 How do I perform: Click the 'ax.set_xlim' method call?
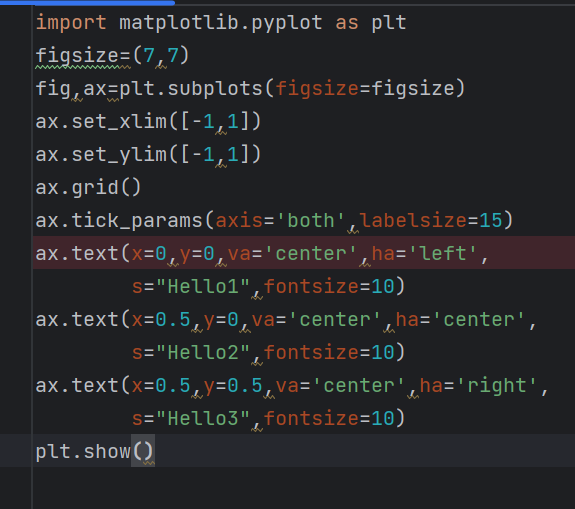pos(101,122)
